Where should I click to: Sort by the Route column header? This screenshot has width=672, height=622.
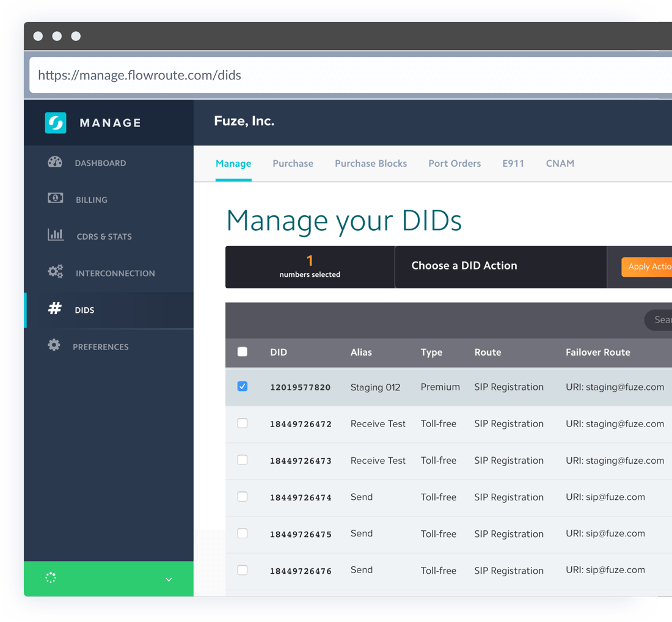click(x=488, y=353)
